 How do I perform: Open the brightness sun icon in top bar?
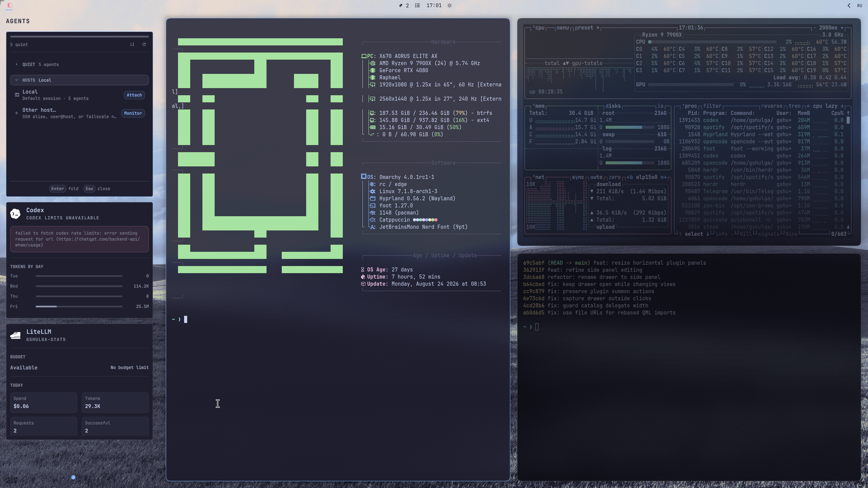(x=450, y=5)
